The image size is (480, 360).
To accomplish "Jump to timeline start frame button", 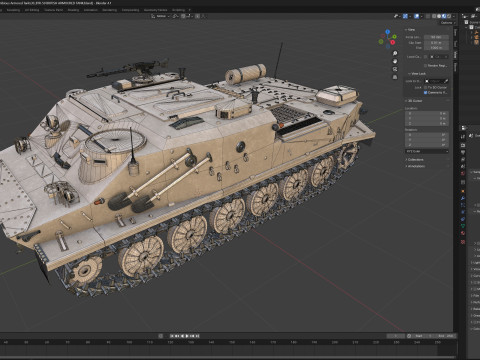I will tap(172, 336).
